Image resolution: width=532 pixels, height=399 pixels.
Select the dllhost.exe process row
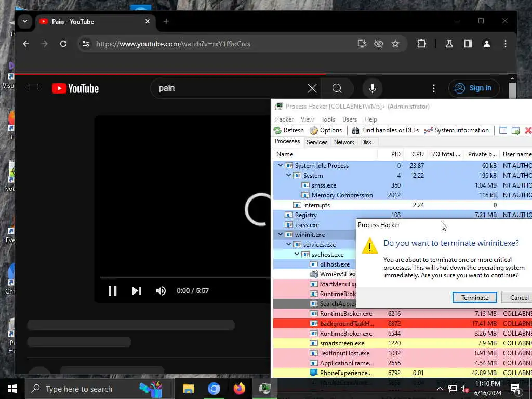(314, 264)
